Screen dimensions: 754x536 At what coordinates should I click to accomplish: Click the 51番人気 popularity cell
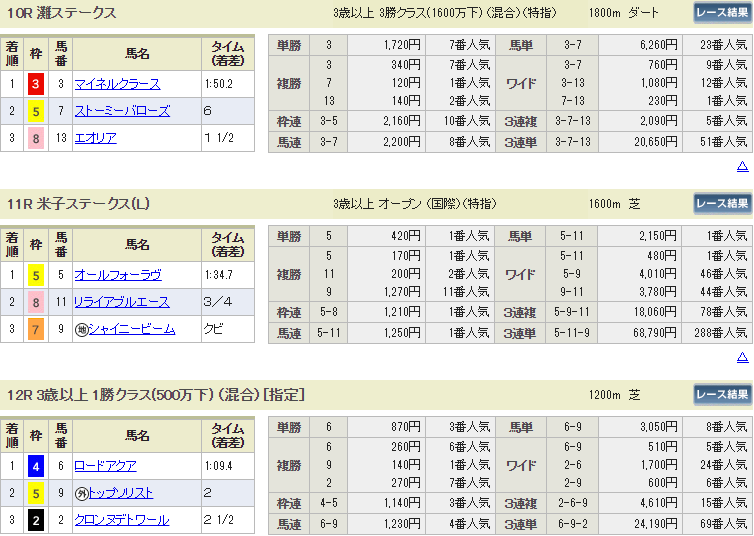click(724, 142)
